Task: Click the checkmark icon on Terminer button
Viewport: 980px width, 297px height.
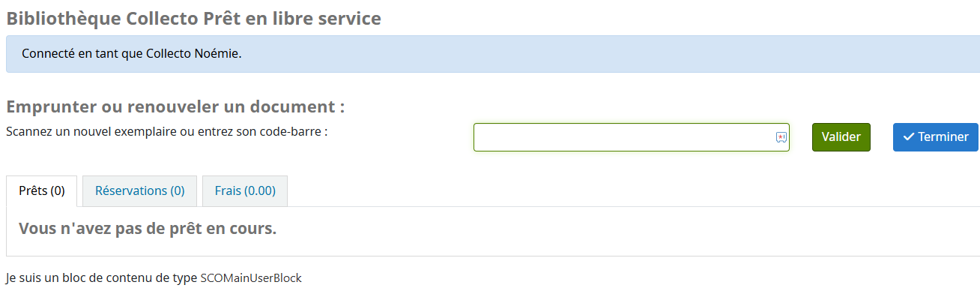Action: pos(909,137)
